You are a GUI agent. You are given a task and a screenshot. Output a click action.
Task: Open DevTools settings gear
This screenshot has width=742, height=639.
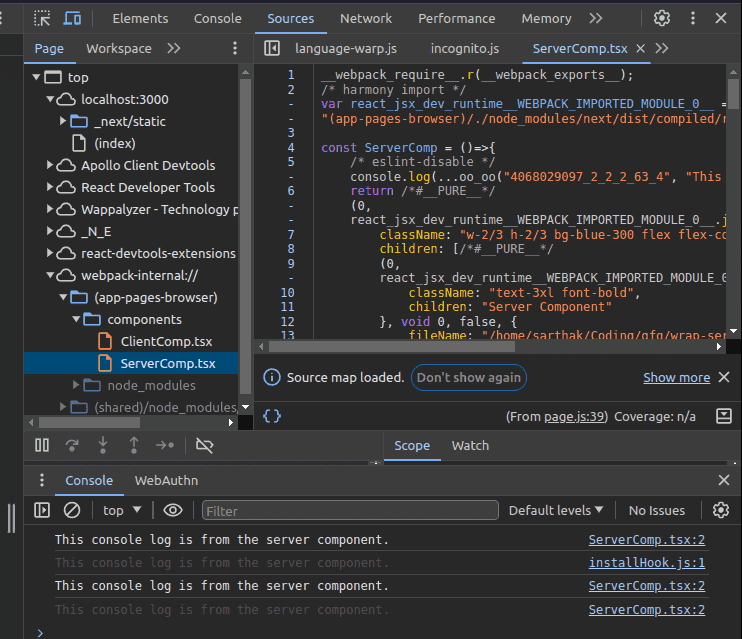pos(661,18)
